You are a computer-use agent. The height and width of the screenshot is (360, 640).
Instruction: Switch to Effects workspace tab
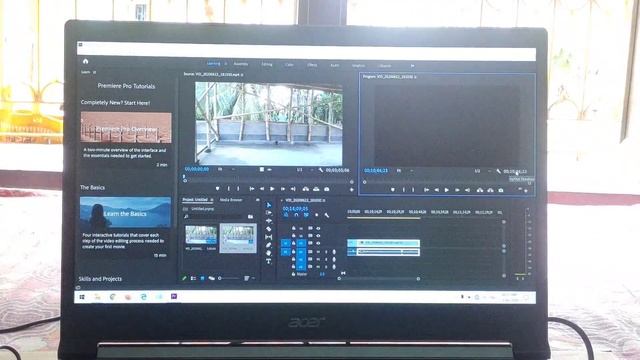point(312,65)
